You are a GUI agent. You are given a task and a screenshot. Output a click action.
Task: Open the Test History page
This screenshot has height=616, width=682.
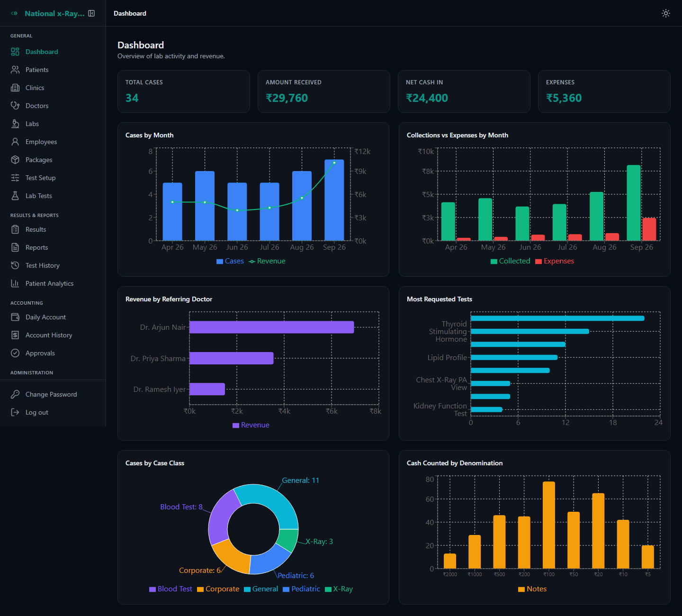[53, 265]
